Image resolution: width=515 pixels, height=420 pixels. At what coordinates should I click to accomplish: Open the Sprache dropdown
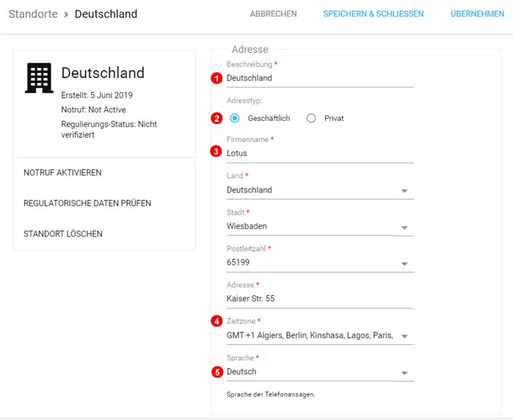[x=404, y=373]
